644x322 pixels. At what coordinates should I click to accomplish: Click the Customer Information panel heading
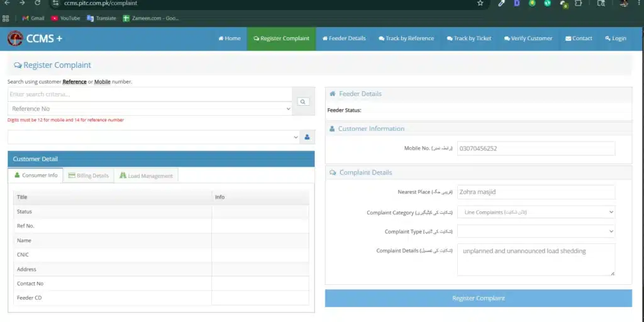tap(367, 128)
